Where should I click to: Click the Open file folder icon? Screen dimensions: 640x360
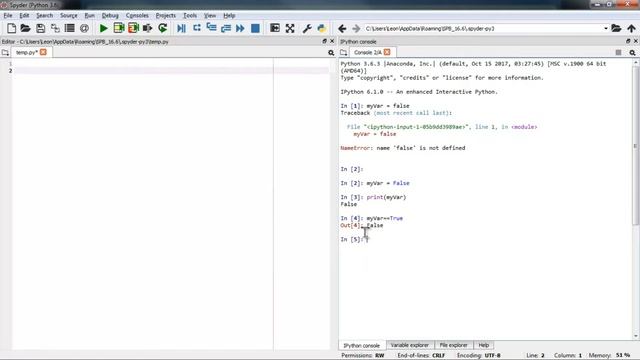coord(25,28)
